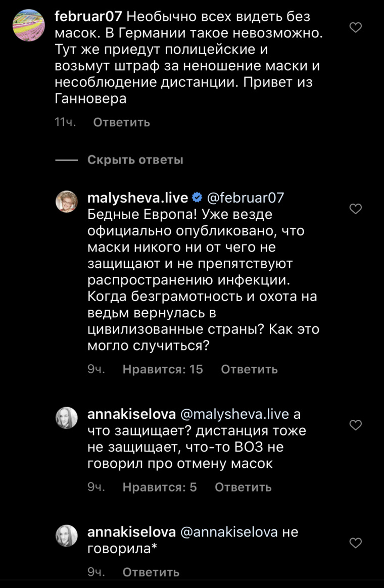
Task: Open februar07's profile picture
Action: tap(27, 27)
